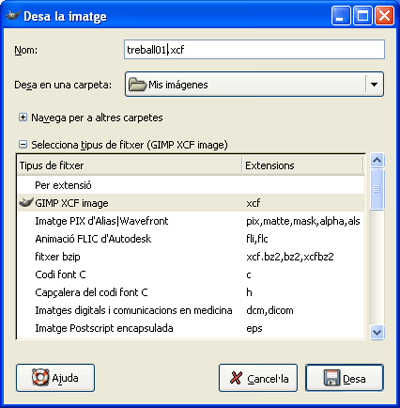Maximize the 'Desa la imatge' dialog
Viewport: 400px width, 408px height.
click(362, 16)
